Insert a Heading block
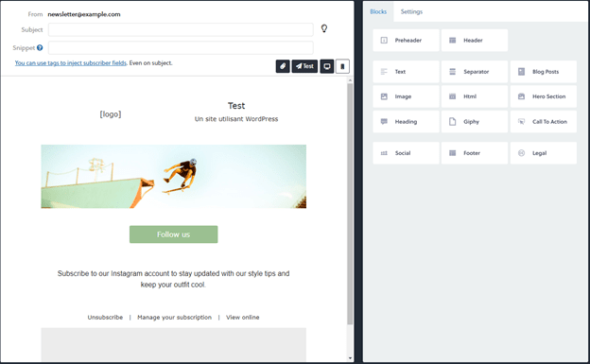590x364 pixels. click(x=406, y=122)
